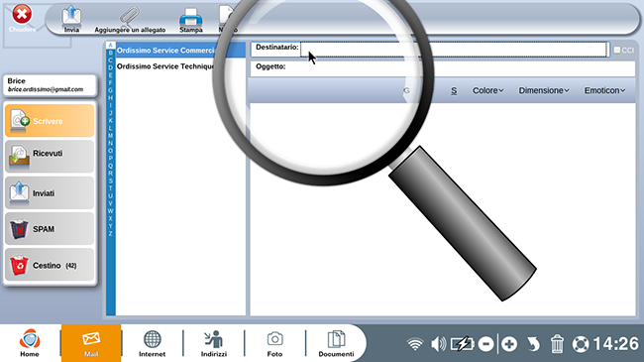Switch to the Internet tab
This screenshot has height=362, width=644.
(152, 343)
